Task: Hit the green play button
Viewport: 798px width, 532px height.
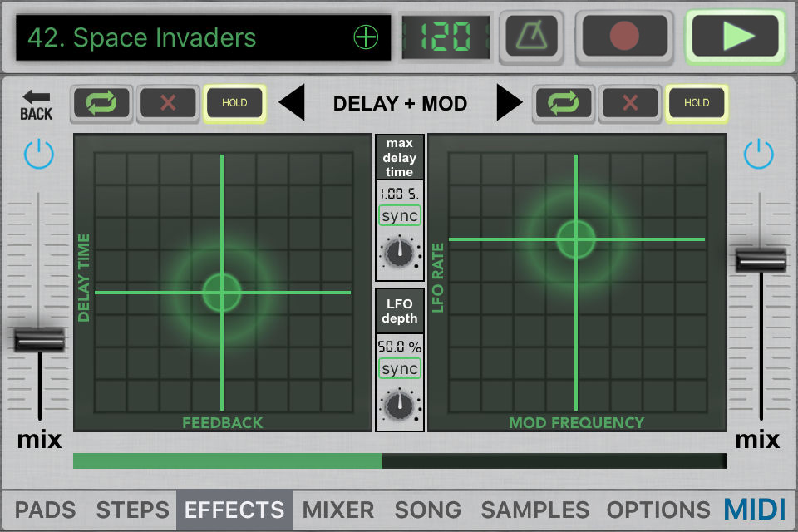Action: [x=735, y=36]
